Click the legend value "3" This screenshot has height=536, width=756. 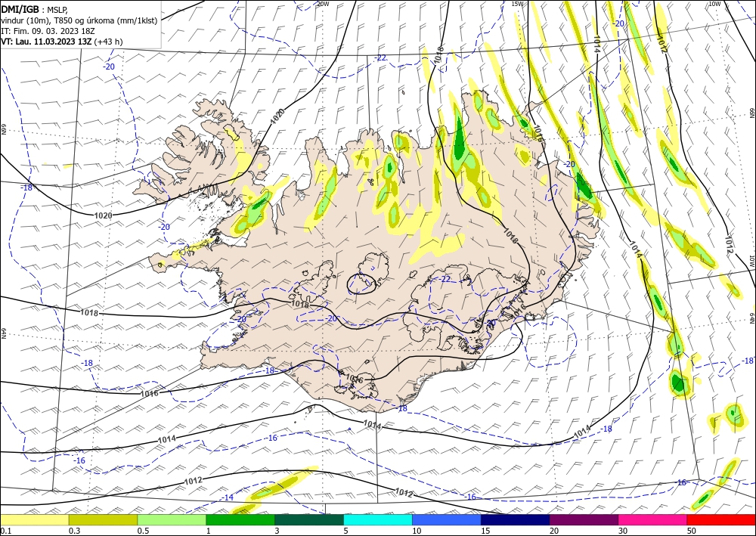[x=277, y=531]
